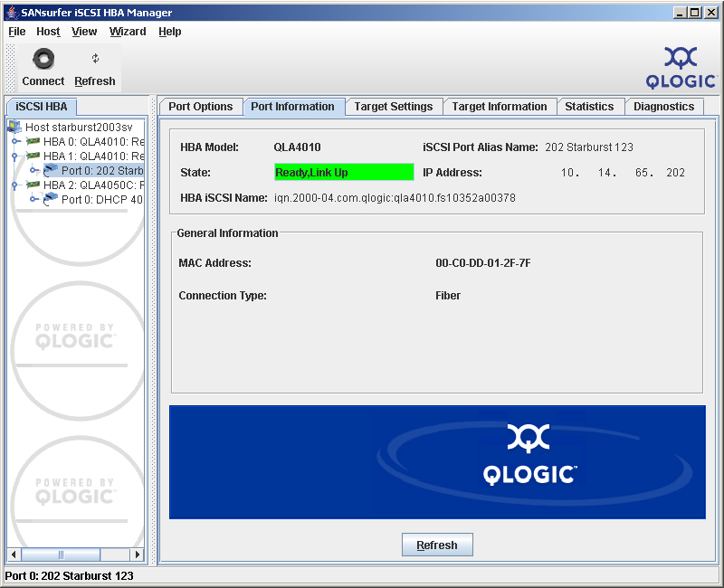724x588 pixels.
Task: Maximize the SANsurfer window
Action: coord(695,13)
